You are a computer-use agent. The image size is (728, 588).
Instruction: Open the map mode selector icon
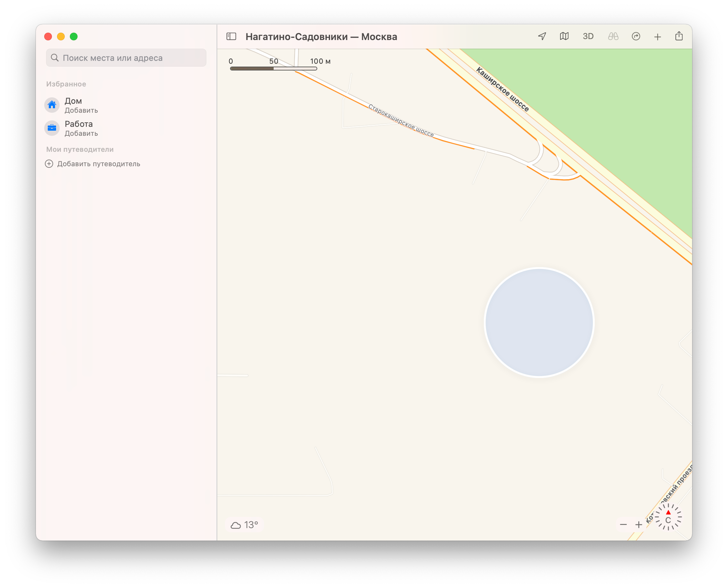click(564, 36)
